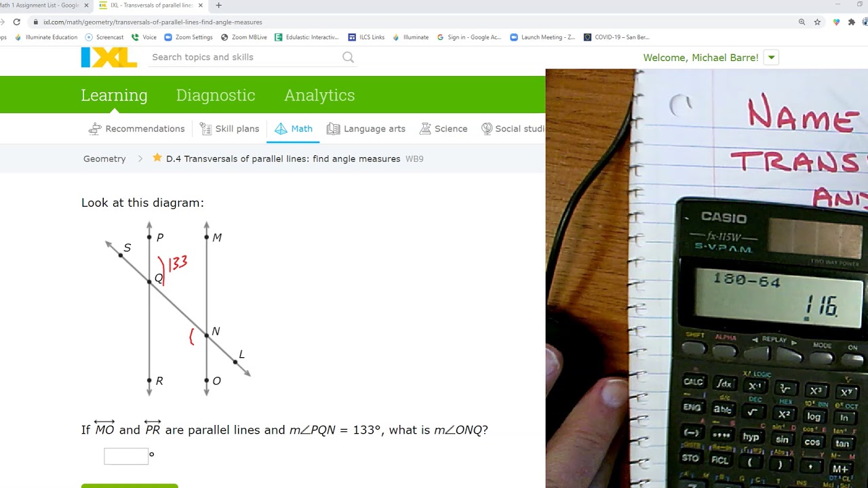Open the Analytics tab
The image size is (868, 488).
click(319, 95)
